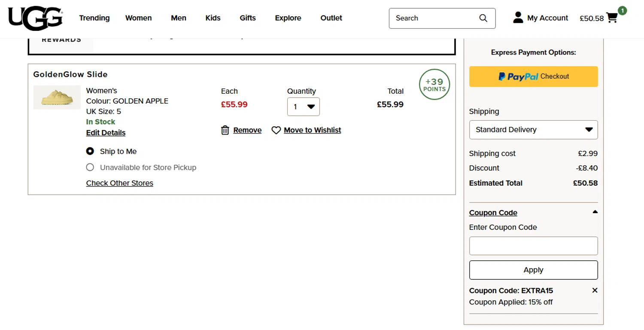Screen dimensions: 644x330
Task: Click the My Account person icon
Action: [x=518, y=18]
